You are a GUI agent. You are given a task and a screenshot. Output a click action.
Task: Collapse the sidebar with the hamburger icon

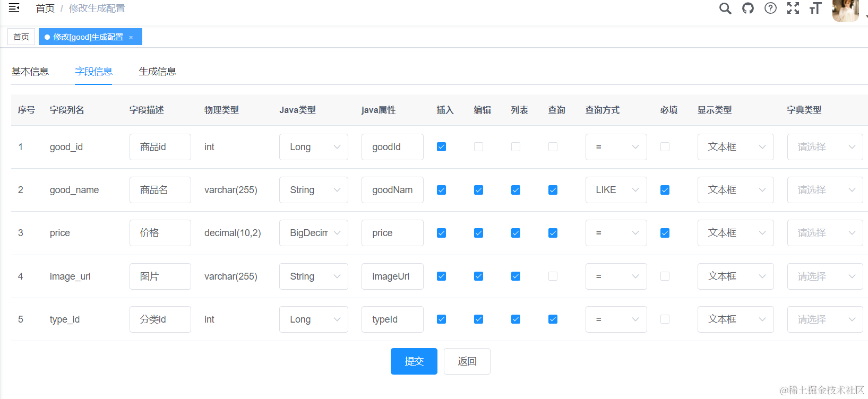point(14,8)
